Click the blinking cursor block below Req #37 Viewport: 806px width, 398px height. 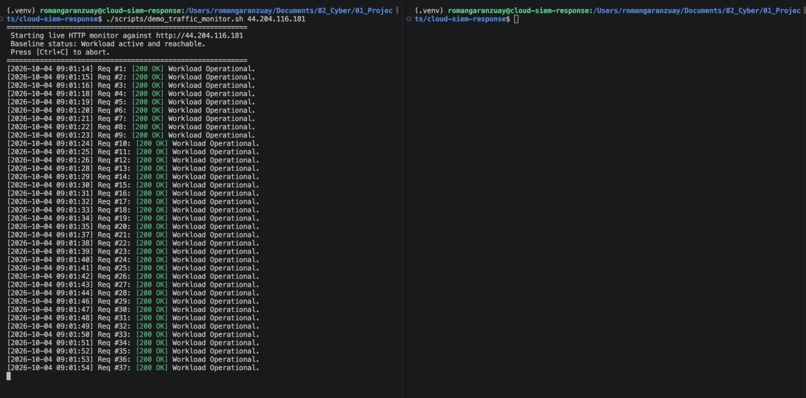pyautogui.click(x=8, y=376)
